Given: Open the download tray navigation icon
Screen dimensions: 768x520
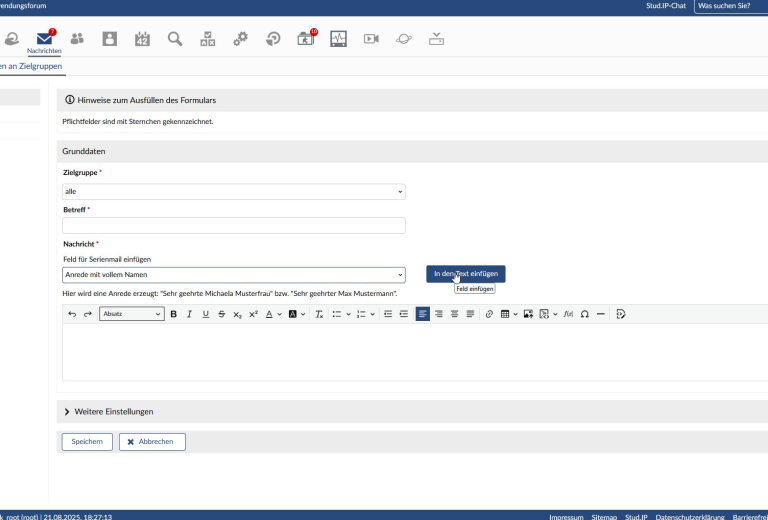Looking at the screenshot, I should (x=436, y=39).
